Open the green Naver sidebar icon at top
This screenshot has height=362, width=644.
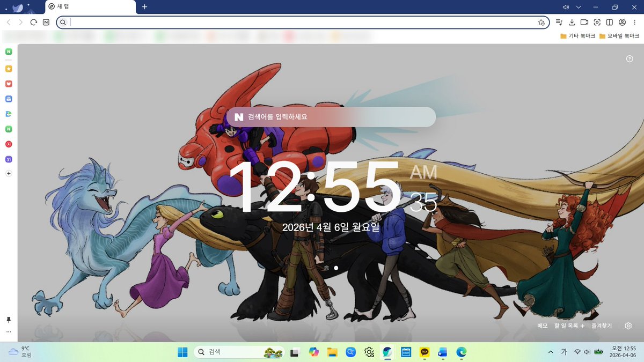click(9, 51)
